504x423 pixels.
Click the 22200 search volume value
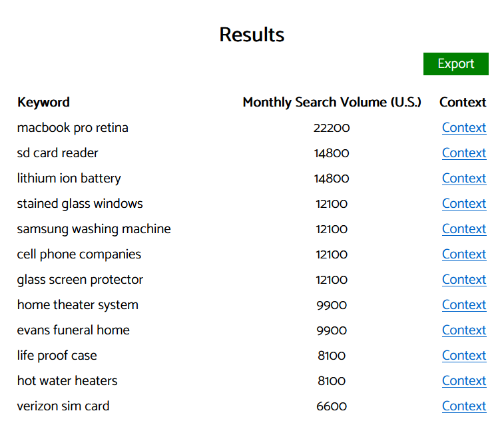[332, 128]
